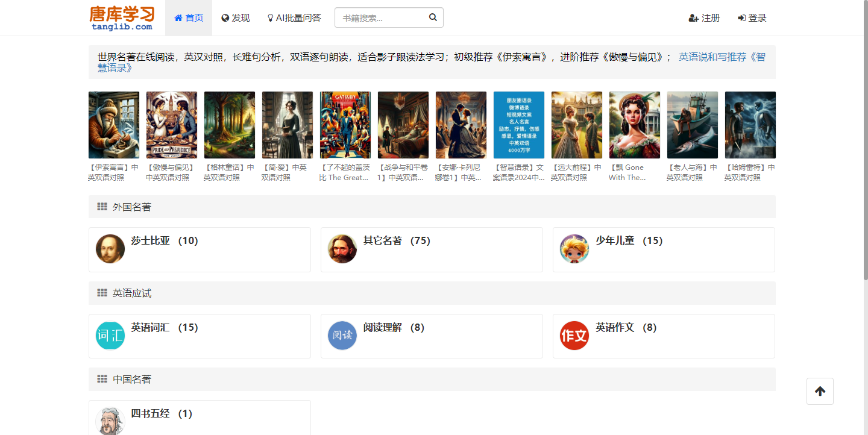Open the 格林童话 book cover
Viewport: 868px width, 435px height.
coord(230,125)
